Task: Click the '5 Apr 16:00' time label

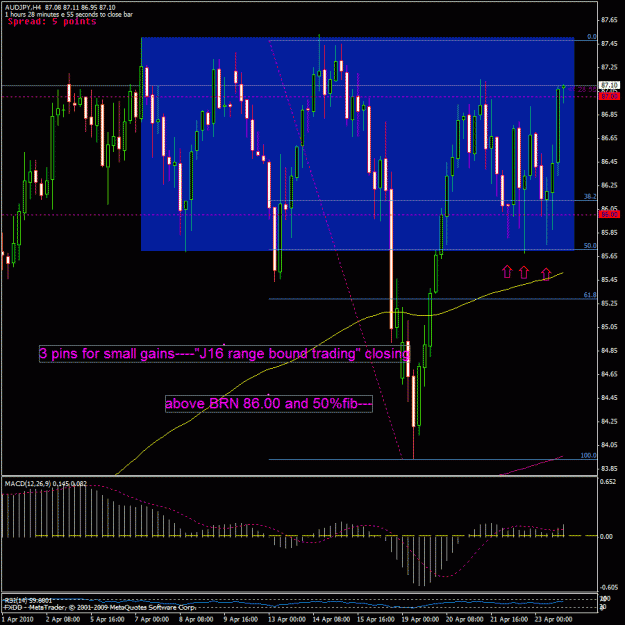Action: (107, 619)
